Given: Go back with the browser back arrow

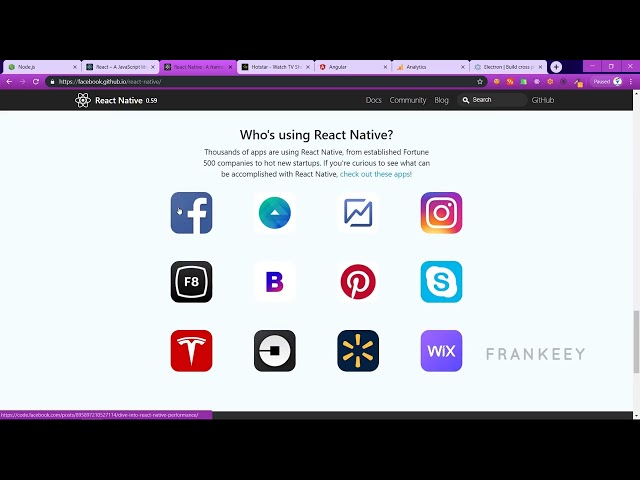Looking at the screenshot, I should (9, 82).
